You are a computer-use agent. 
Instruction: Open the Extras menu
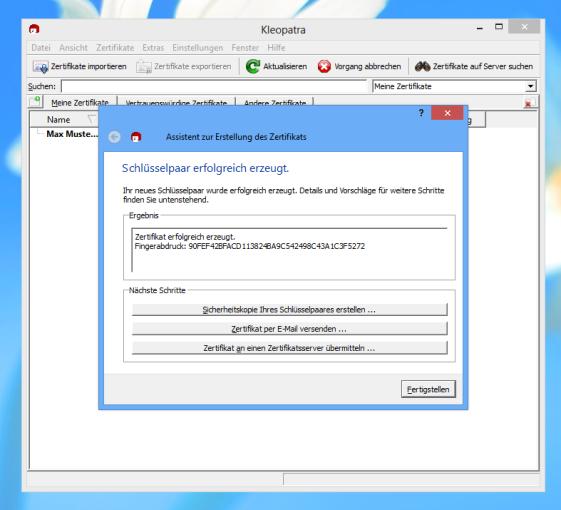[x=153, y=48]
